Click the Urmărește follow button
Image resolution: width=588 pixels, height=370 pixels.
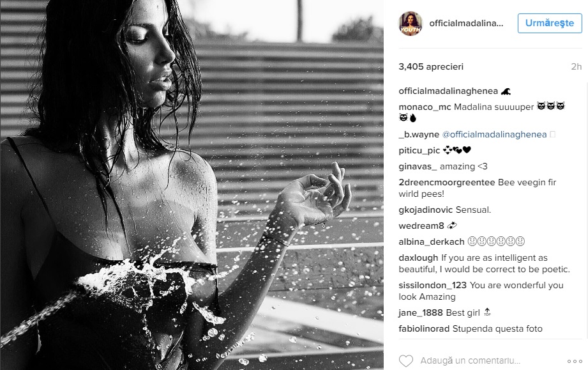click(x=550, y=23)
